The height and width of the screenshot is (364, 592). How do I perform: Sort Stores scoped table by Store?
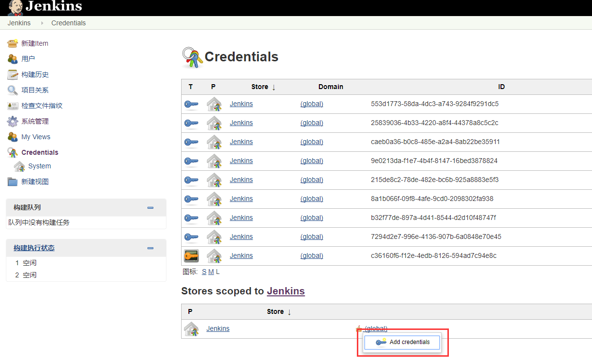pyautogui.click(x=279, y=311)
